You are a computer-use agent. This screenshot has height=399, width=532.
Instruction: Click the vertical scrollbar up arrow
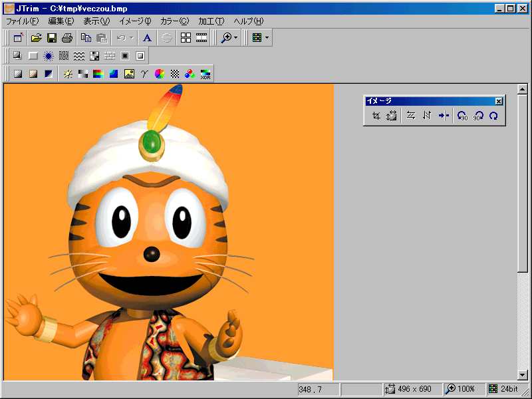tap(523, 89)
